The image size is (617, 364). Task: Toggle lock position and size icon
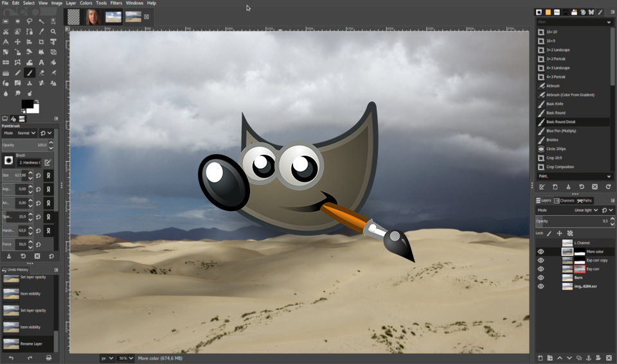559,233
